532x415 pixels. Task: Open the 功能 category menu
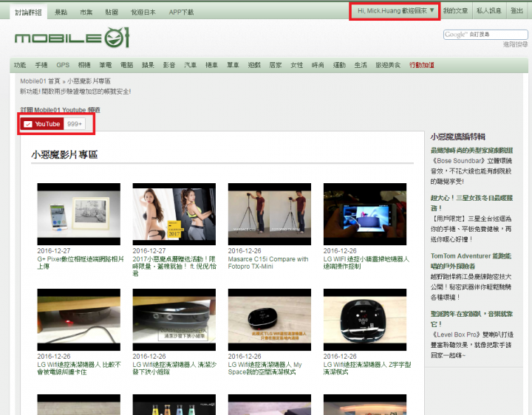[20, 65]
